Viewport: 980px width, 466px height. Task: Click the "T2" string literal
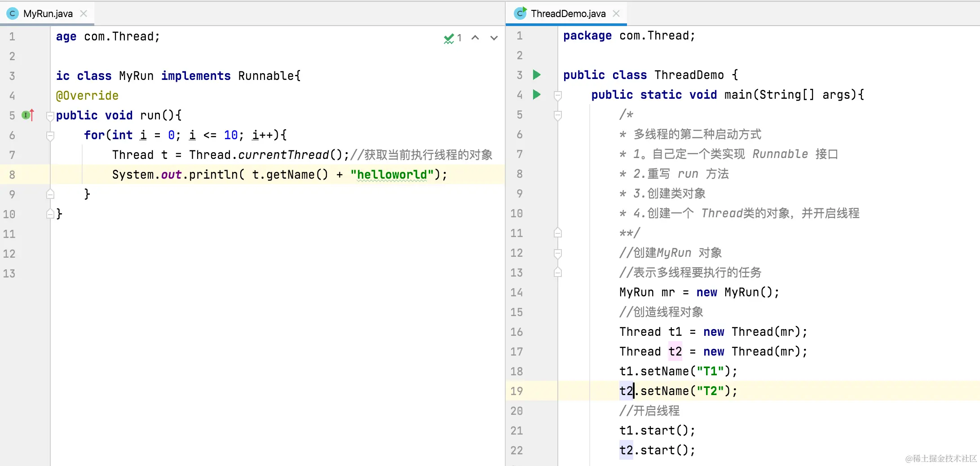pyautogui.click(x=710, y=391)
